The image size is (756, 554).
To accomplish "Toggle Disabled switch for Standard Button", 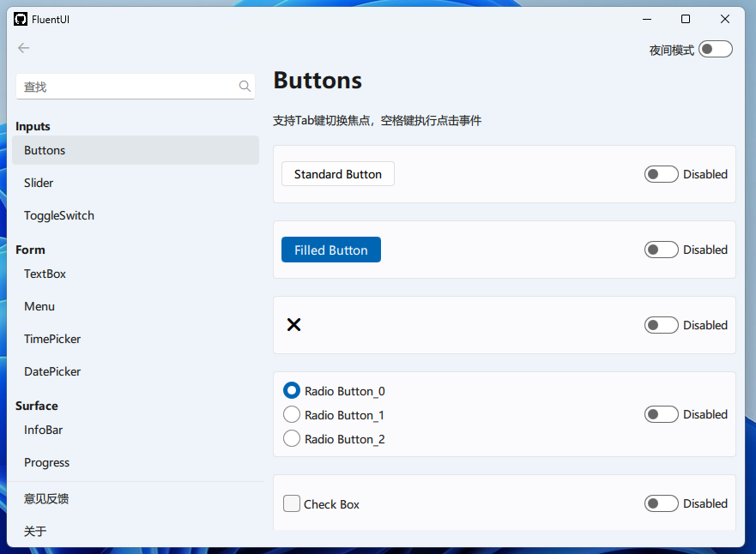I will (x=661, y=174).
